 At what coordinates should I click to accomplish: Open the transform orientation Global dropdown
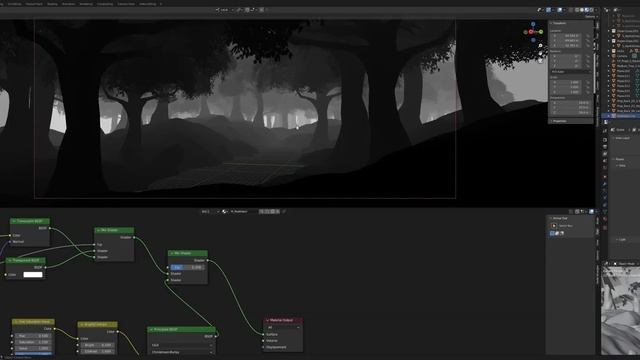(224, 10)
